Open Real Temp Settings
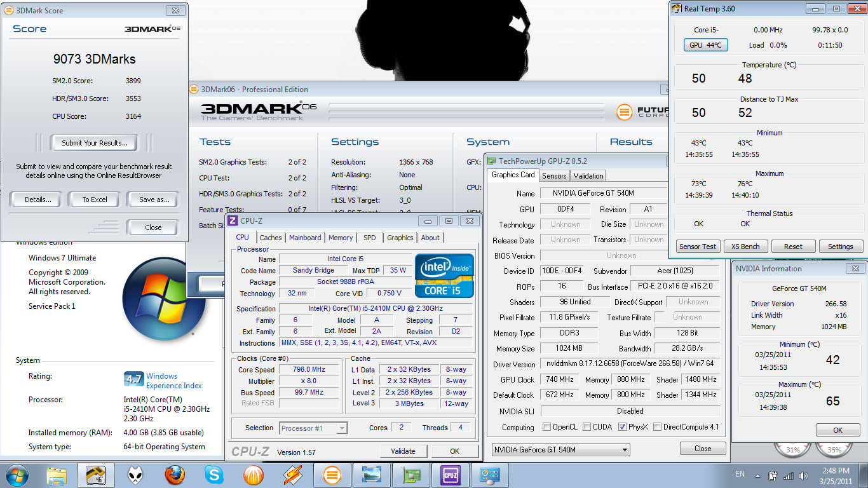 [x=841, y=247]
